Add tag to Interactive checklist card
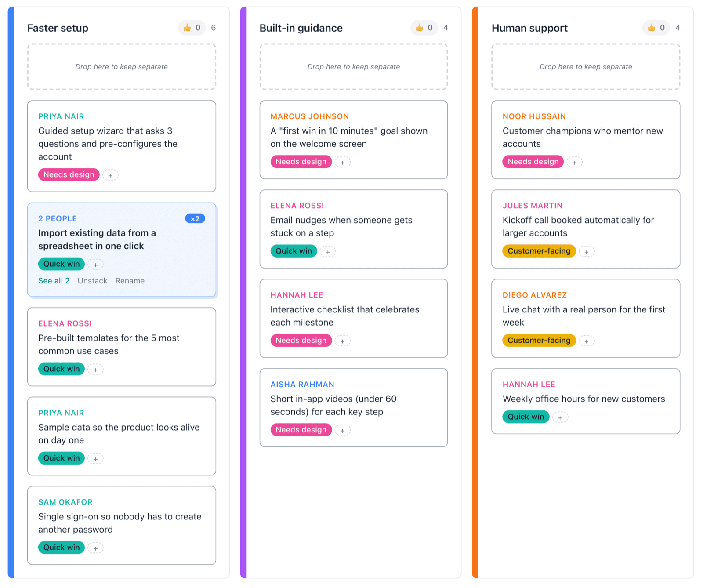This screenshot has width=703, height=588. pos(342,341)
